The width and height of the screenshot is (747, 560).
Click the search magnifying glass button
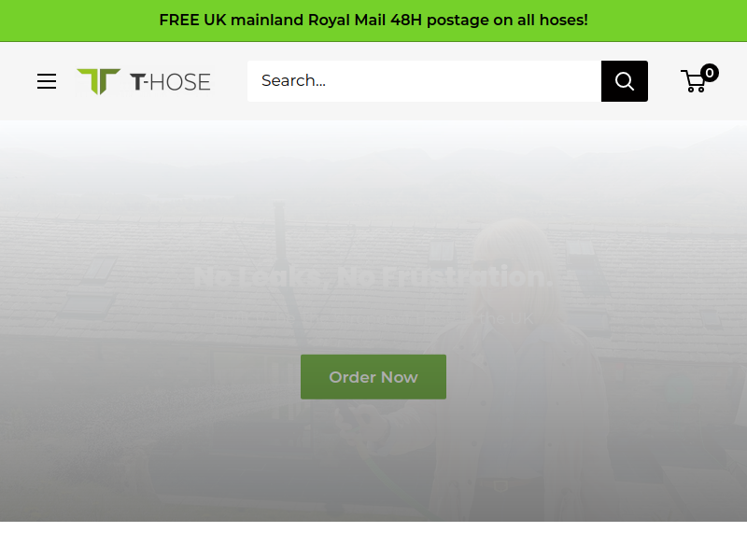coord(624,81)
